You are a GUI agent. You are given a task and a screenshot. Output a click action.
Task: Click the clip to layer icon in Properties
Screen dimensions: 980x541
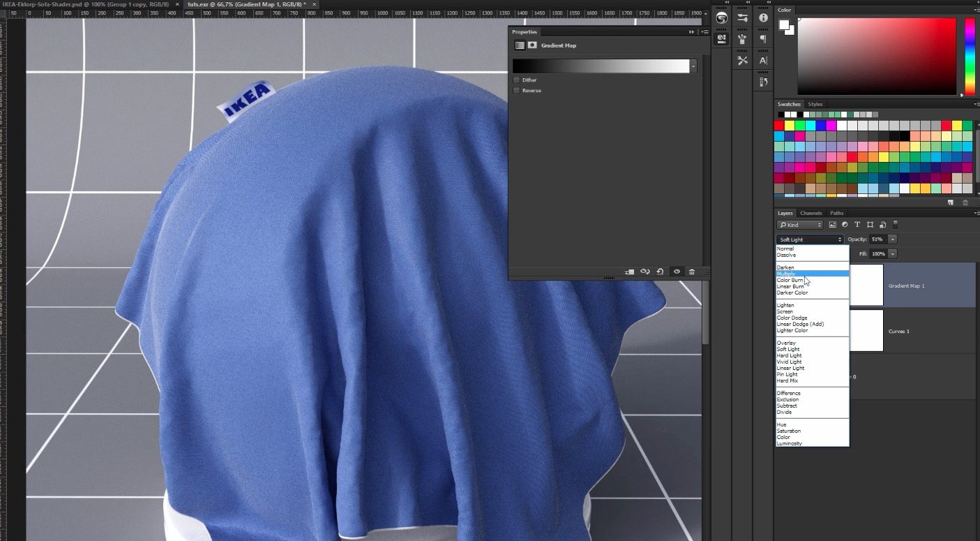coord(630,272)
